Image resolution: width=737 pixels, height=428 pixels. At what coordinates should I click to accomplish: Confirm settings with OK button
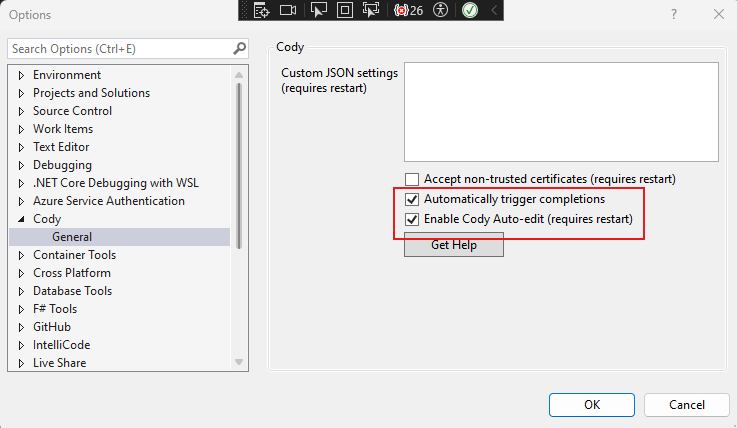[592, 405]
